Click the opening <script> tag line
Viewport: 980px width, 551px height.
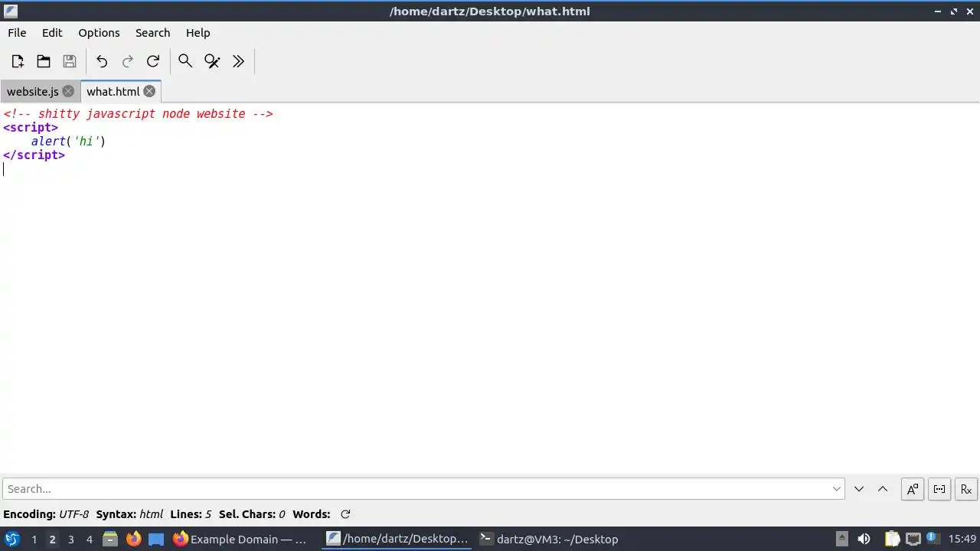pos(31,128)
